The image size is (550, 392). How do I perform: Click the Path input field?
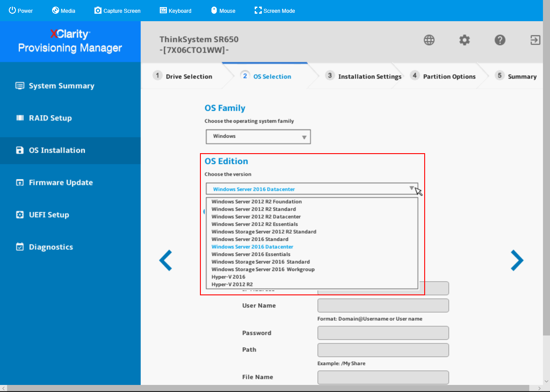tap(383, 350)
